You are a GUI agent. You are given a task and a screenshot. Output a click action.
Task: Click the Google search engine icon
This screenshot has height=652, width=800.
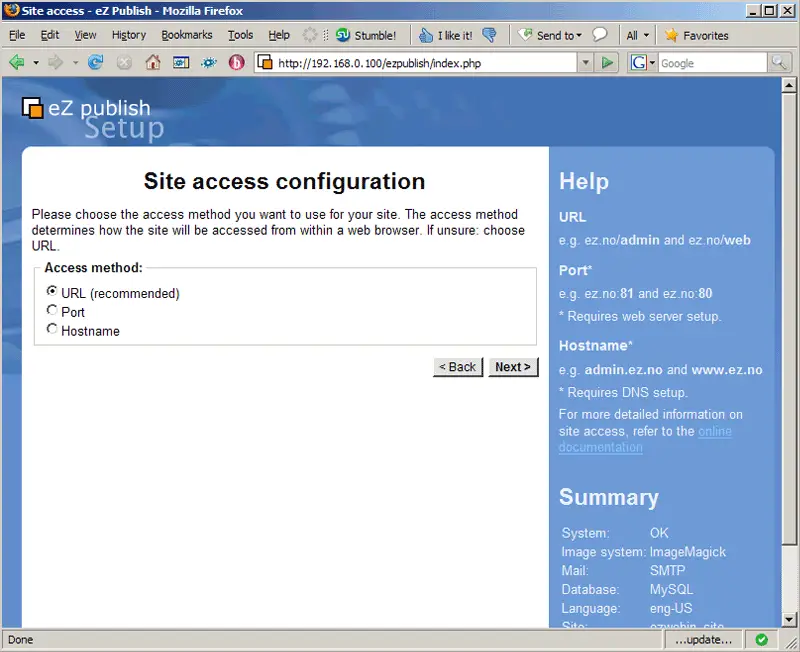(x=638, y=63)
